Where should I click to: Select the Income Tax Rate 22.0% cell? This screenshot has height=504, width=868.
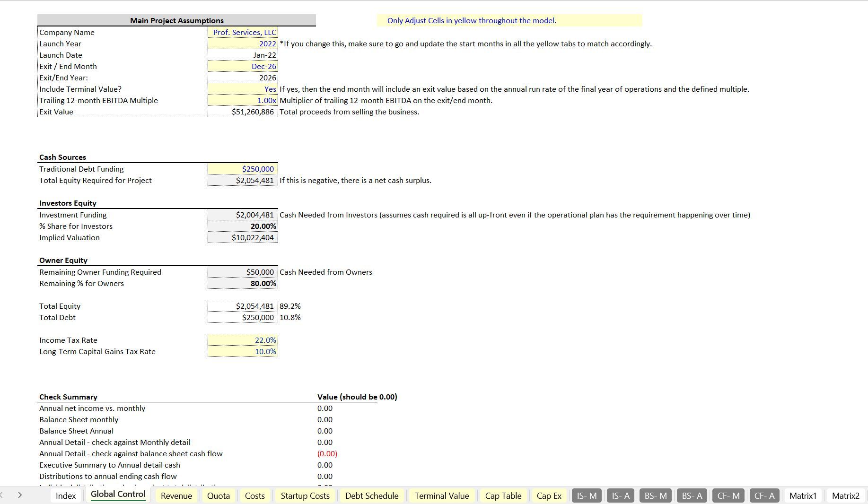243,340
